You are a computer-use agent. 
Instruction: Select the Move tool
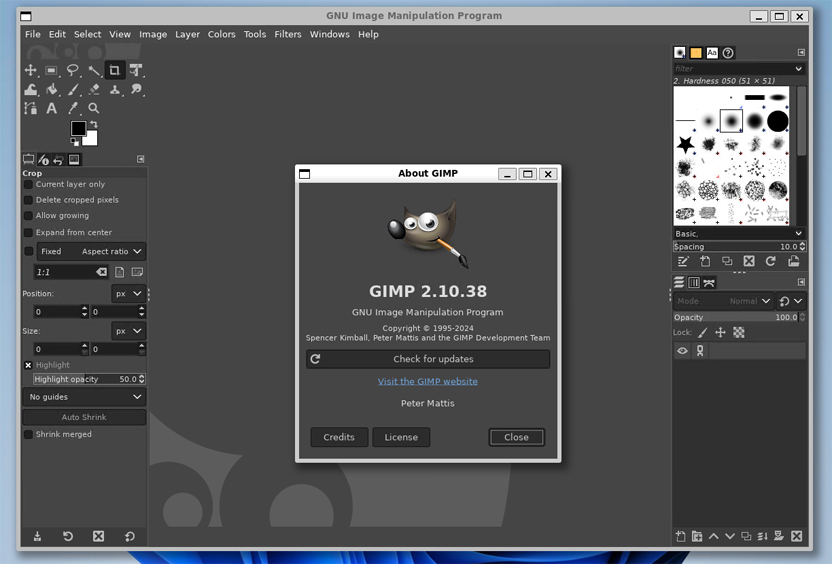coord(31,70)
